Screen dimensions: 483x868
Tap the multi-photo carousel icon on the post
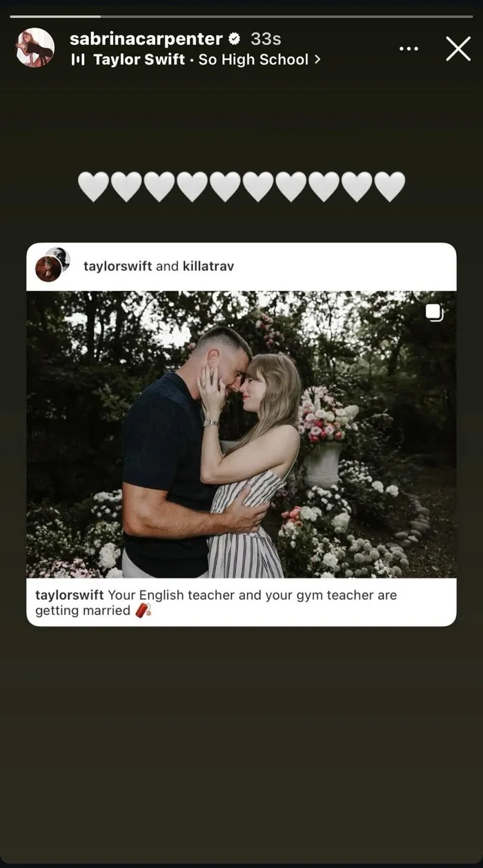pos(434,312)
